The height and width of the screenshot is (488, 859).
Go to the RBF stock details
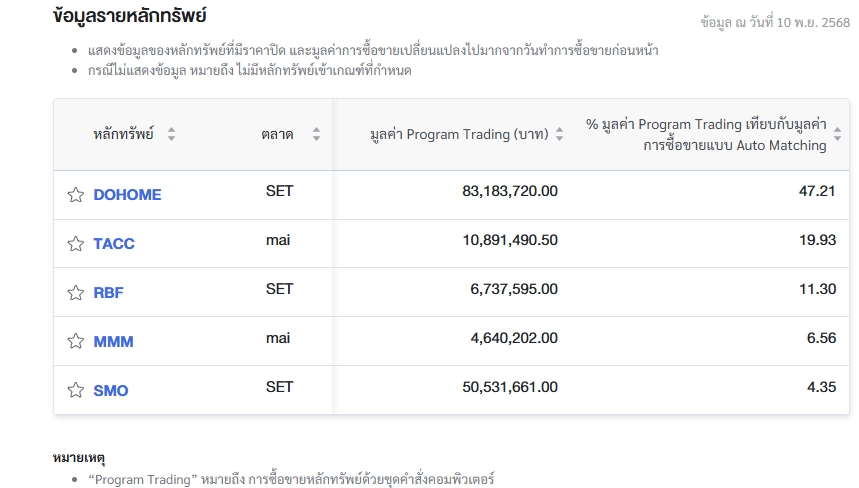point(108,293)
